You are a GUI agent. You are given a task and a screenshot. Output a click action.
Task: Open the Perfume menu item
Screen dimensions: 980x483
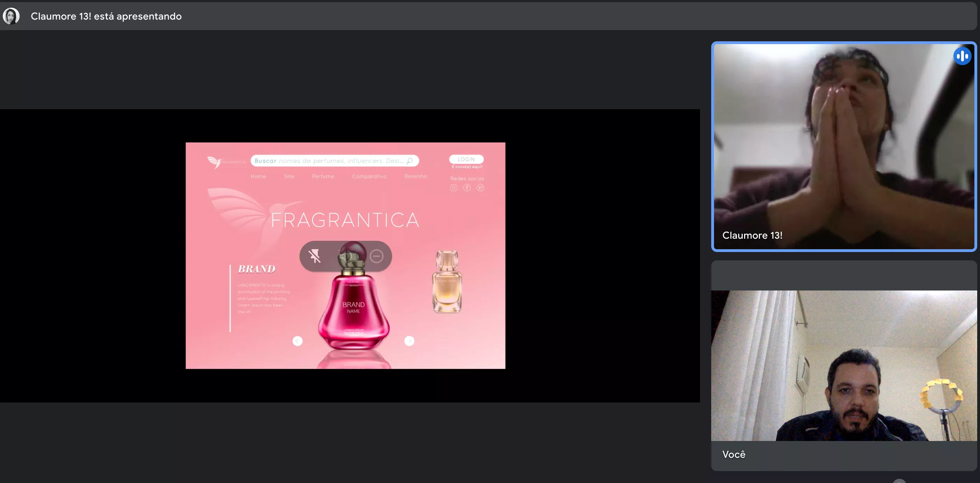point(323,176)
